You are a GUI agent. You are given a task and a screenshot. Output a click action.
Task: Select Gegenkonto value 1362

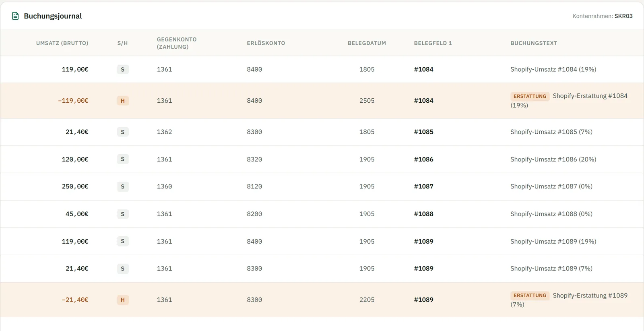[164, 132]
